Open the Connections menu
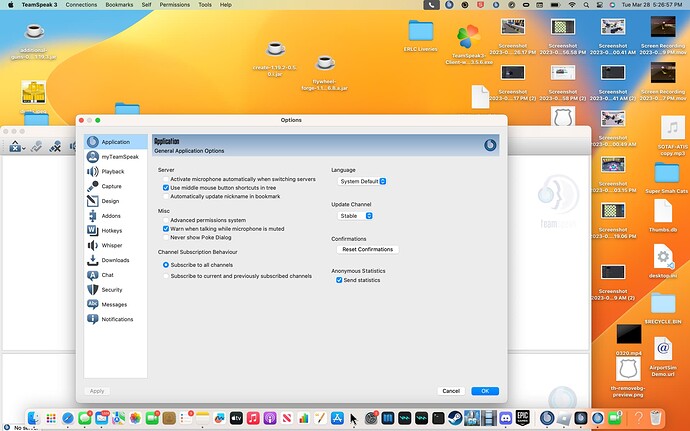The height and width of the screenshot is (431, 690). [81, 5]
